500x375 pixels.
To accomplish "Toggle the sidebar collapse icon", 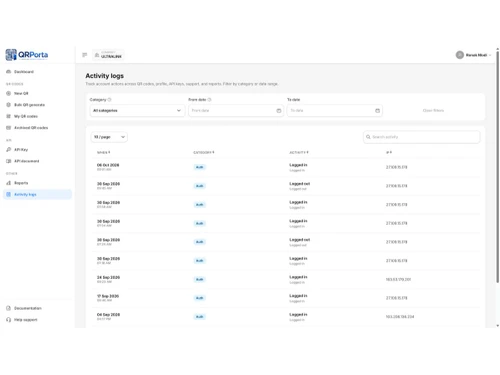I will 85,55.
